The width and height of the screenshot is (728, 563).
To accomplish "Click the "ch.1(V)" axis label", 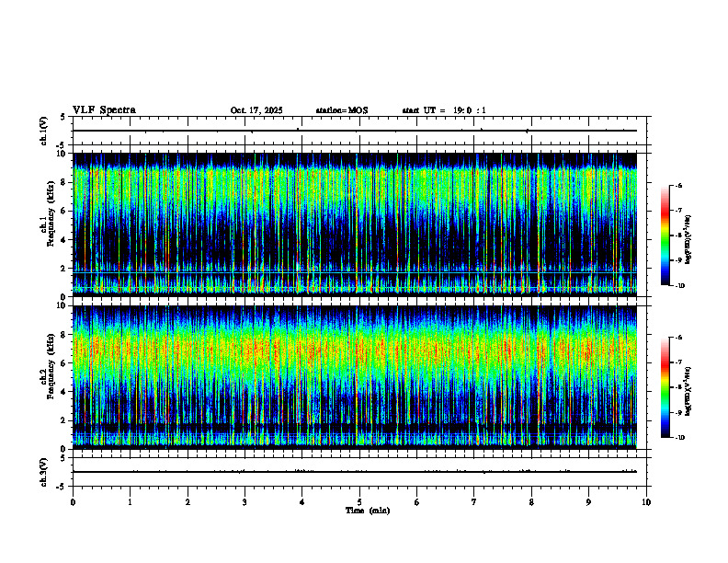I will click(x=44, y=131).
